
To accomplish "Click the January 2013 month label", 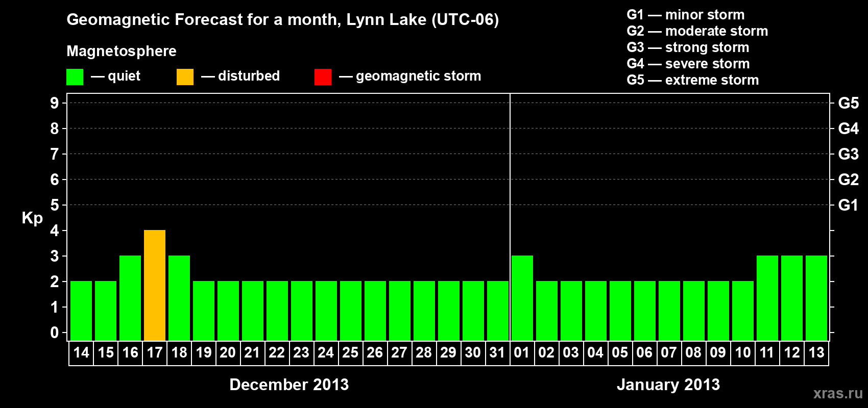I will coord(668,385).
